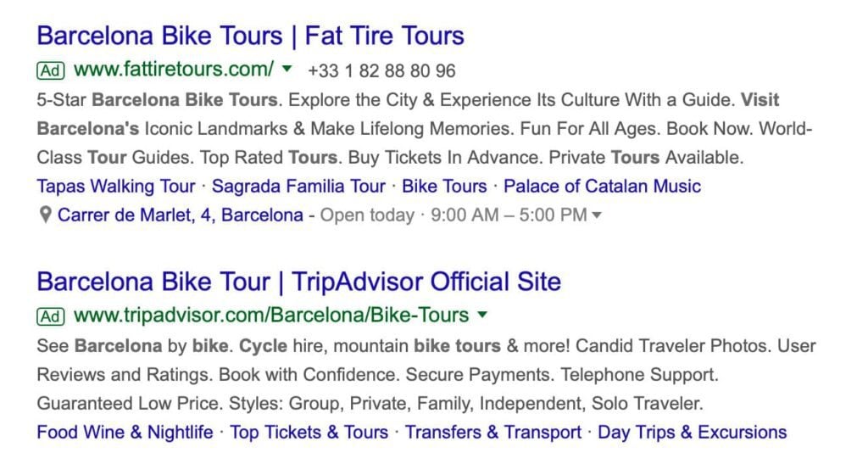This screenshot has width=868, height=475.
Task: Click the phone number +33 1 82 88 80 96
Action: click(381, 71)
